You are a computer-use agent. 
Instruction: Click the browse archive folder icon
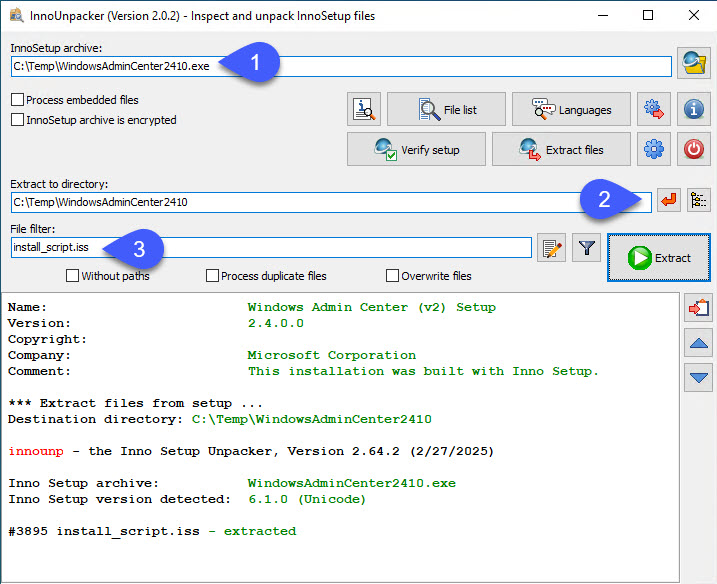693,63
